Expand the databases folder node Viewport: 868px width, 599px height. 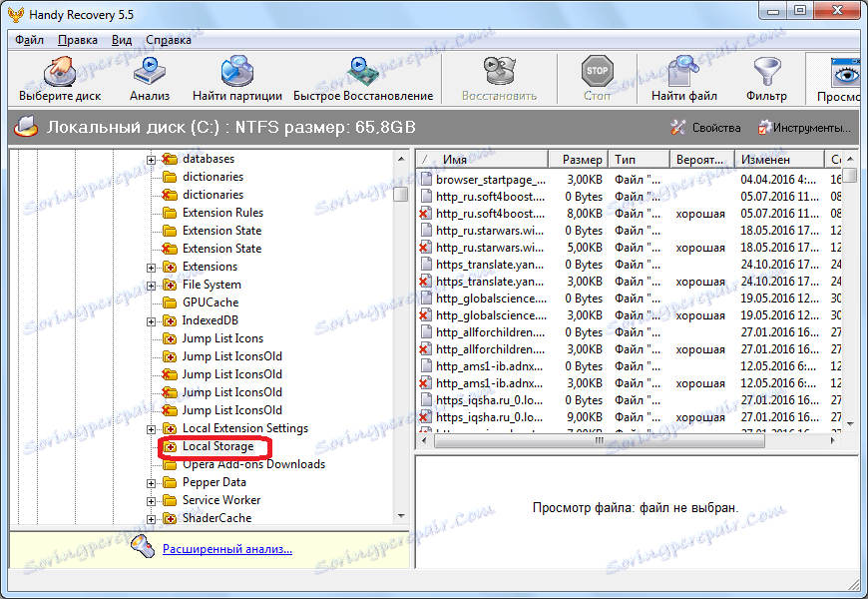151,160
